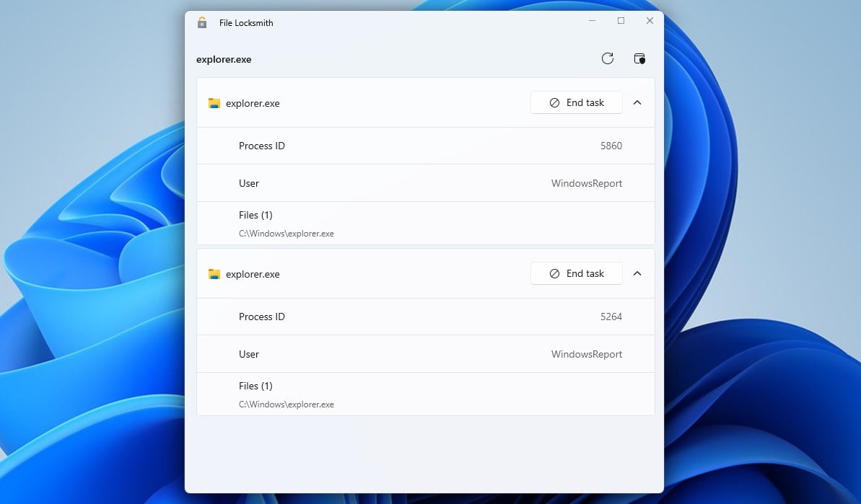This screenshot has width=861, height=504.
Task: Collapse the explorer.exe entry with PID 5264
Action: 637,273
